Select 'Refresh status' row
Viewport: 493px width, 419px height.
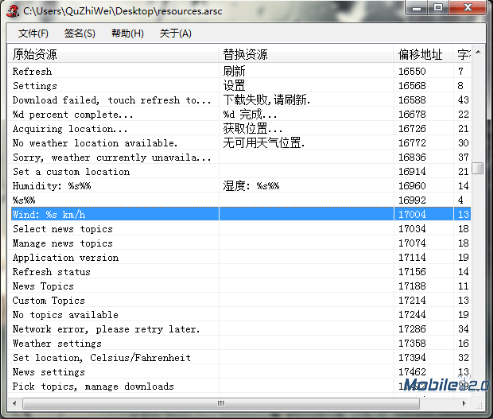[239, 272]
